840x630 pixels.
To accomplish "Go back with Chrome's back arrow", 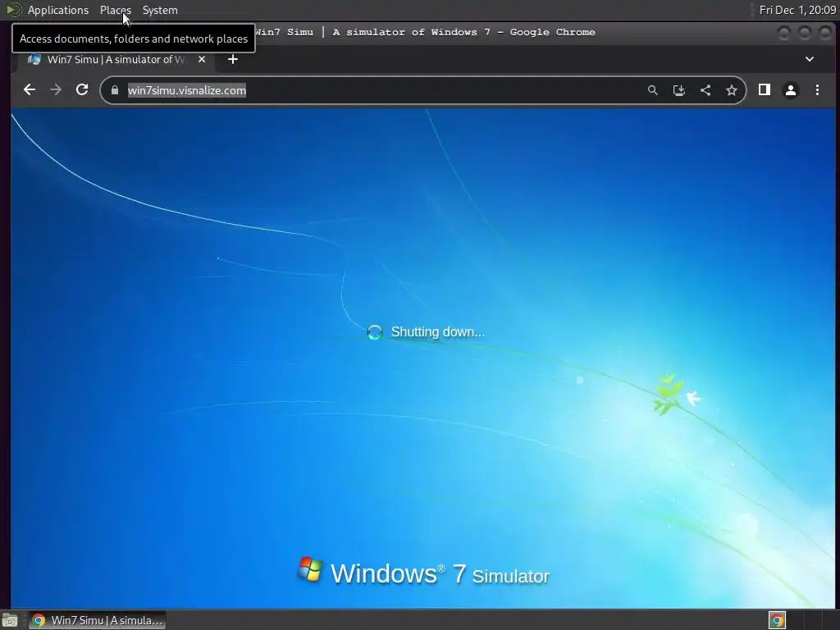I will point(30,90).
